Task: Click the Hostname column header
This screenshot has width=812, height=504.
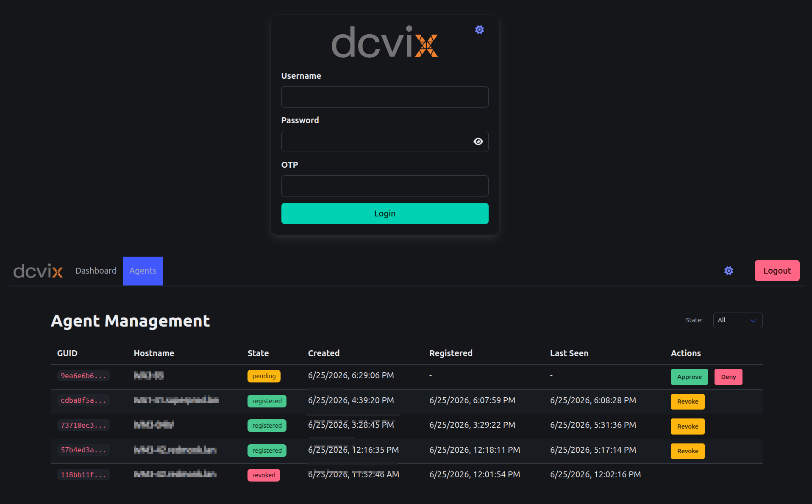Action: click(x=154, y=353)
